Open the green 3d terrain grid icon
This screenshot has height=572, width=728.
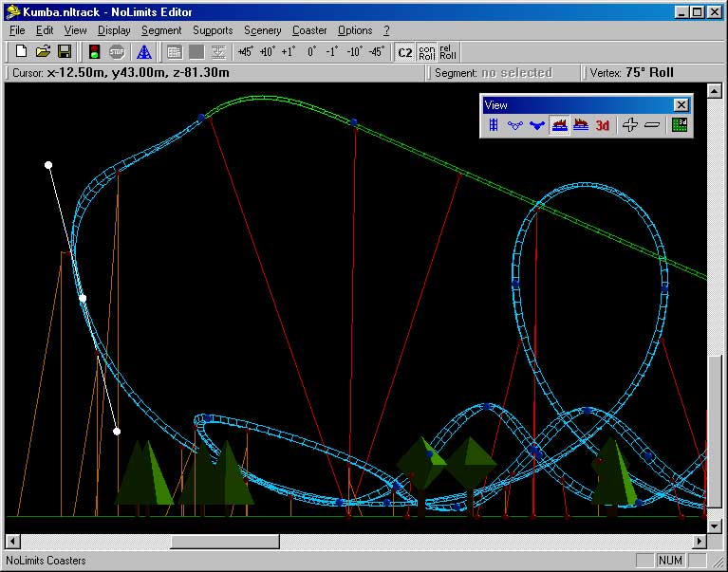click(680, 125)
